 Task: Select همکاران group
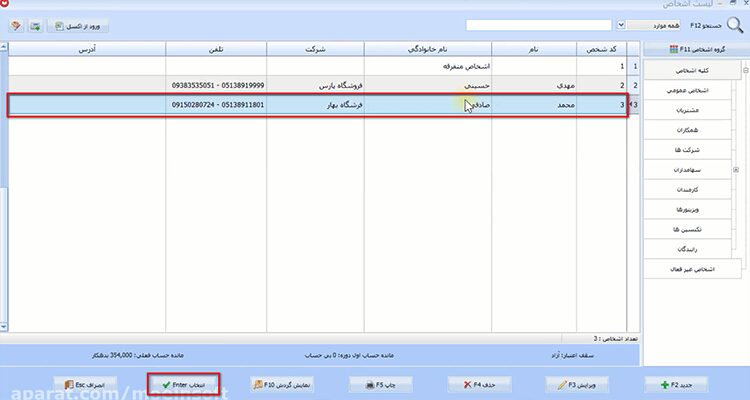[687, 130]
